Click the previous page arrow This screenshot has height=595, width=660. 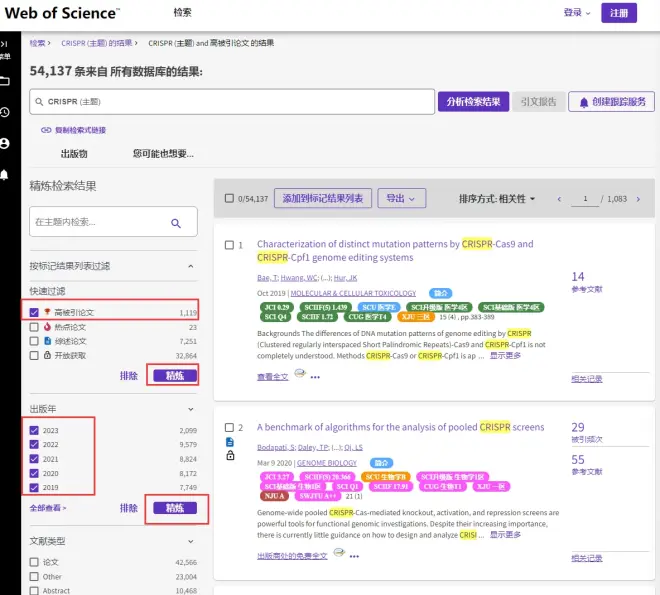[559, 199]
